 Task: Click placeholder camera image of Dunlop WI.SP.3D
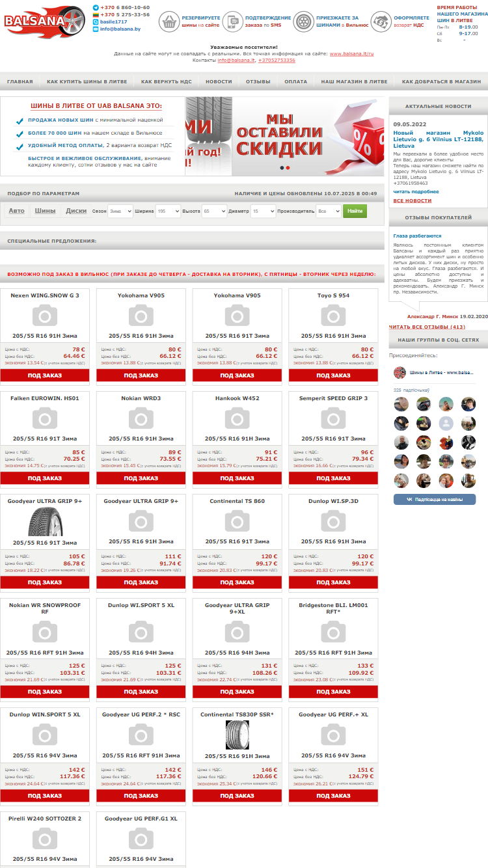(x=333, y=521)
